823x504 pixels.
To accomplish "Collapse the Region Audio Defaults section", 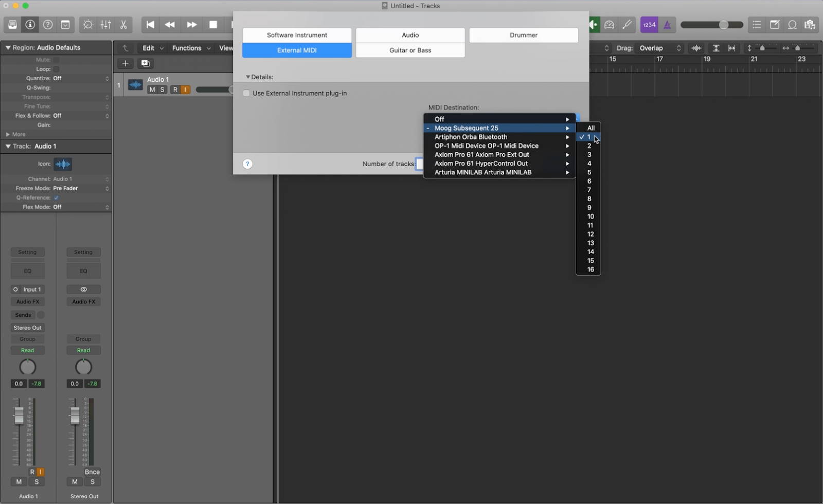I will 8,47.
